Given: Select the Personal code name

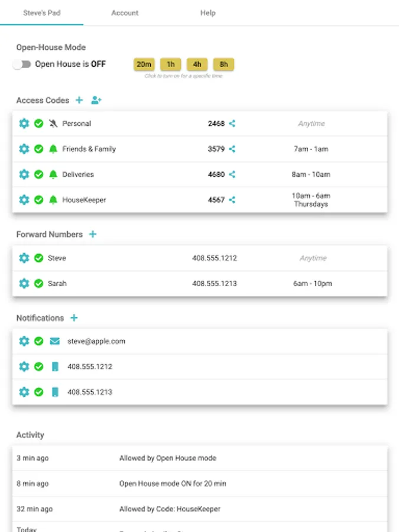Looking at the screenshot, I should click(77, 124).
